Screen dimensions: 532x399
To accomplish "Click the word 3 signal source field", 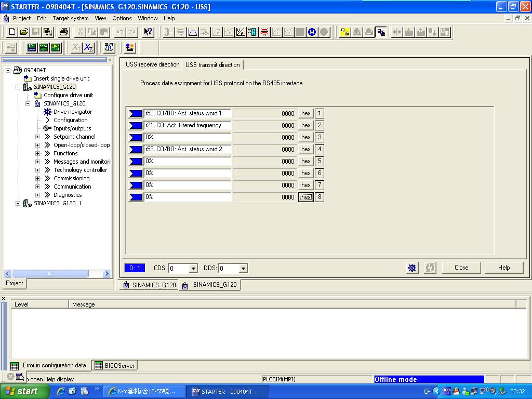I will coord(188,137).
